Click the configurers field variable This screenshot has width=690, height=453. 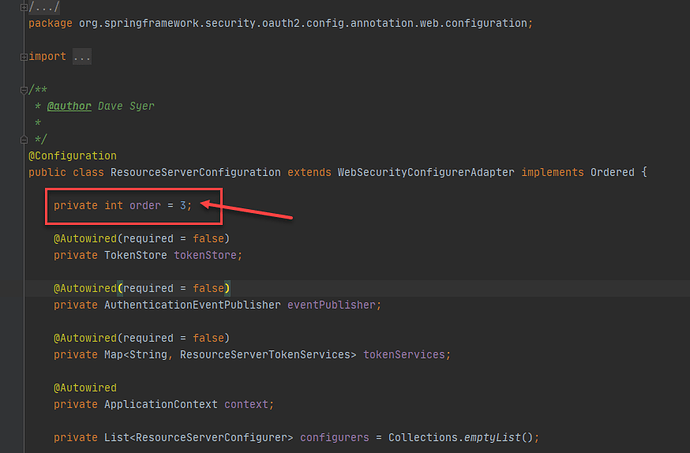[x=334, y=438]
